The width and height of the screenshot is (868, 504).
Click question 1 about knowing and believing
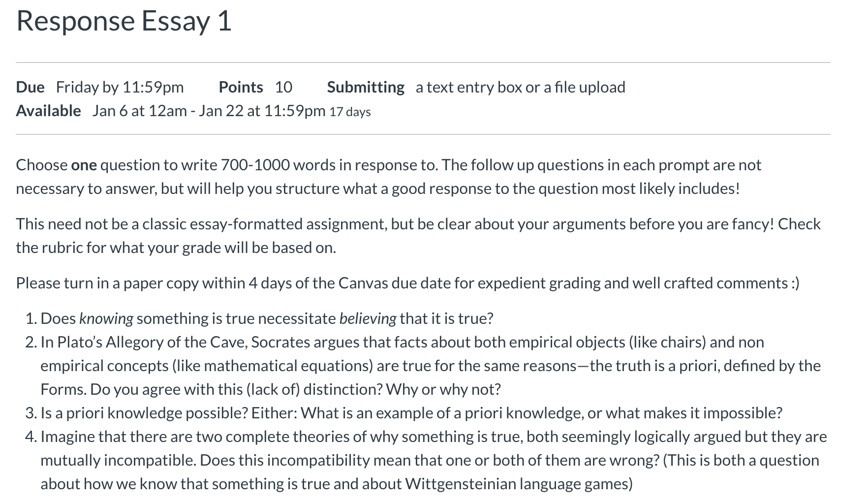click(x=267, y=318)
